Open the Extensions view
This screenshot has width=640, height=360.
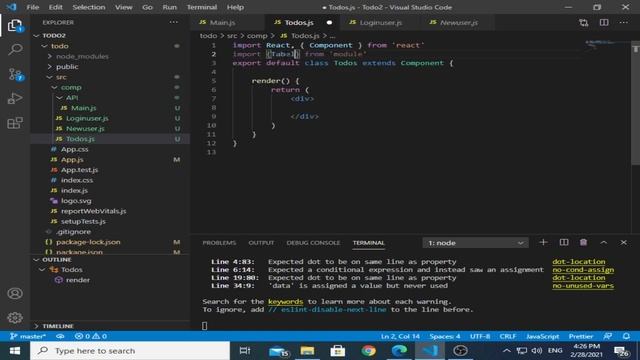tap(15, 122)
